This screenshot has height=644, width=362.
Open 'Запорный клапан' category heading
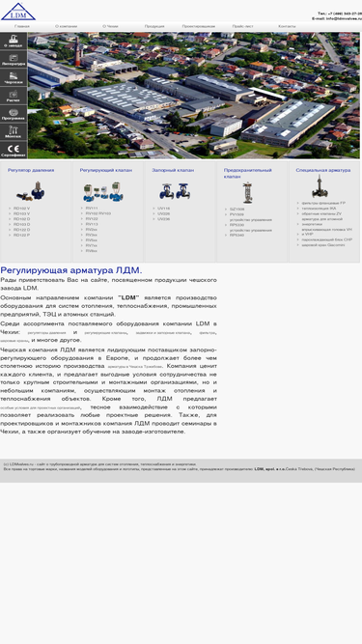[173, 170]
